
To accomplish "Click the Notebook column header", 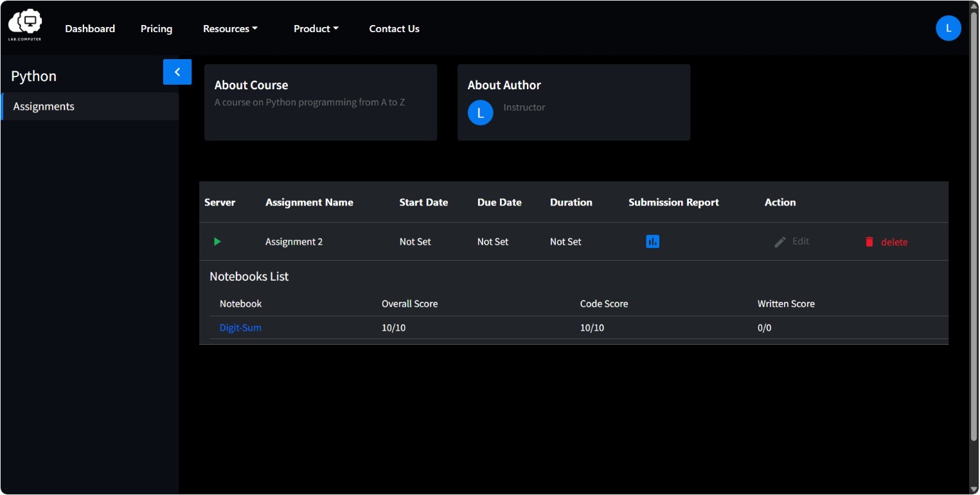I will tap(241, 304).
